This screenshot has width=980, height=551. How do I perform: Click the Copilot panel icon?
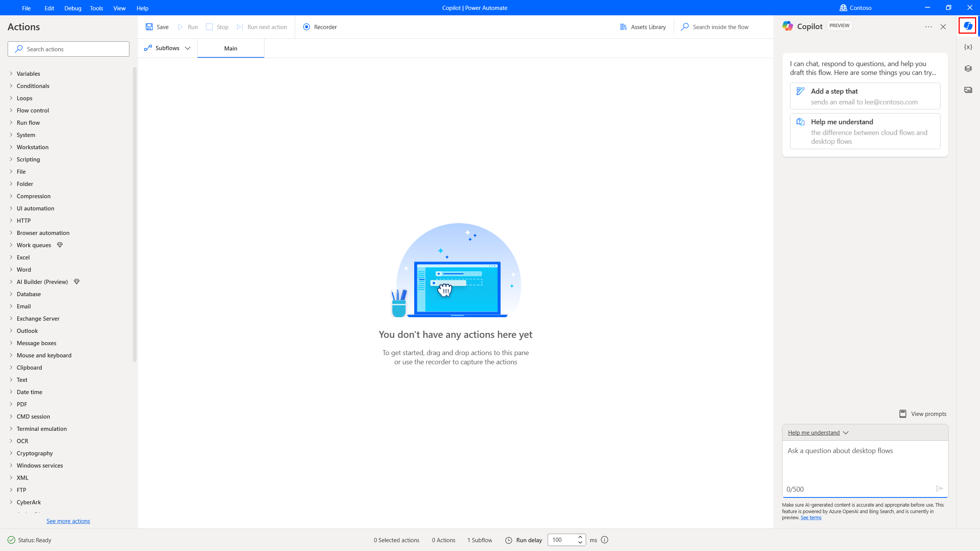click(968, 26)
